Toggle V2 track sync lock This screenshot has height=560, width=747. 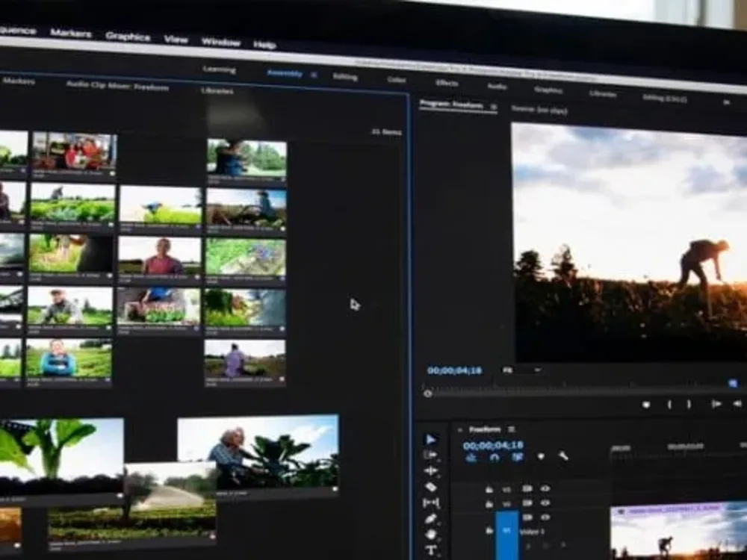pos(527,503)
